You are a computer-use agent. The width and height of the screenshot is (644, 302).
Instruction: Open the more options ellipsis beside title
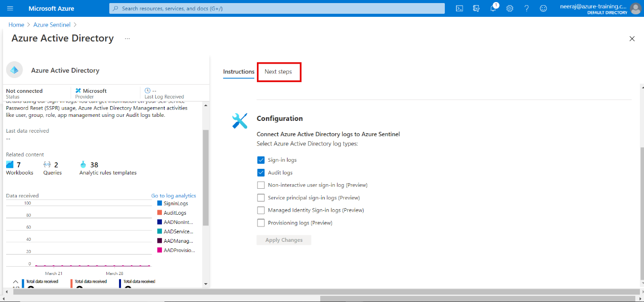127,38
